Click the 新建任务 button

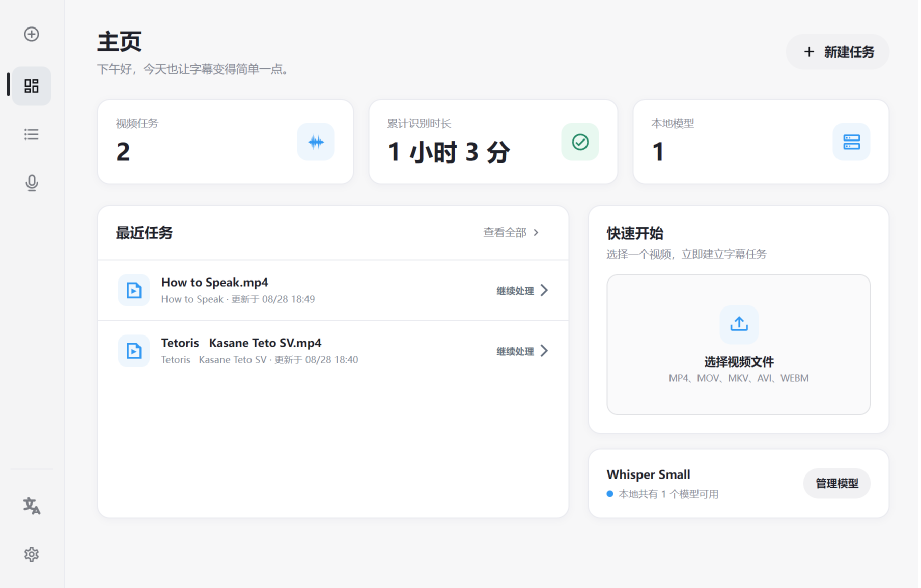pos(838,52)
